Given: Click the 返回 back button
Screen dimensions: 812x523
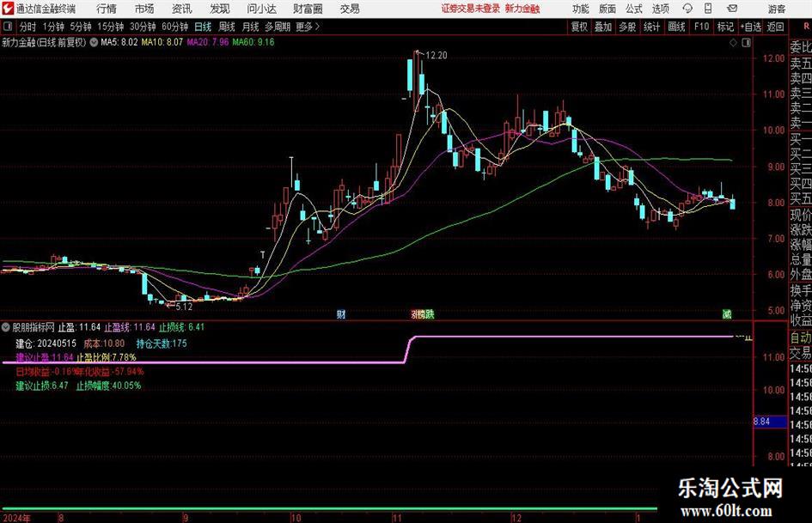Looking at the screenshot, I should (775, 27).
